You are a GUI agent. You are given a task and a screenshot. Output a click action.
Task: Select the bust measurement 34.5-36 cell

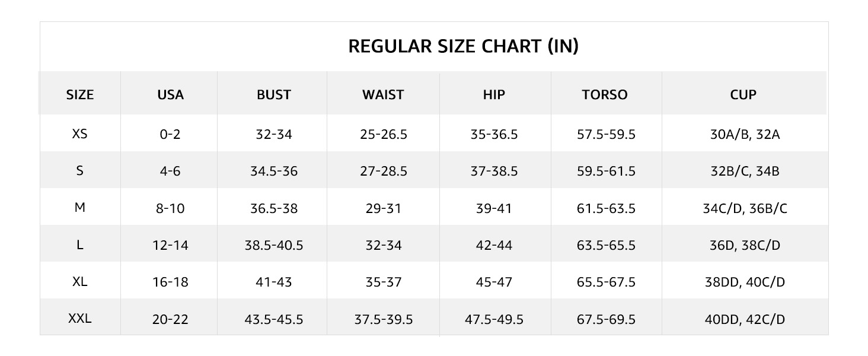click(274, 171)
